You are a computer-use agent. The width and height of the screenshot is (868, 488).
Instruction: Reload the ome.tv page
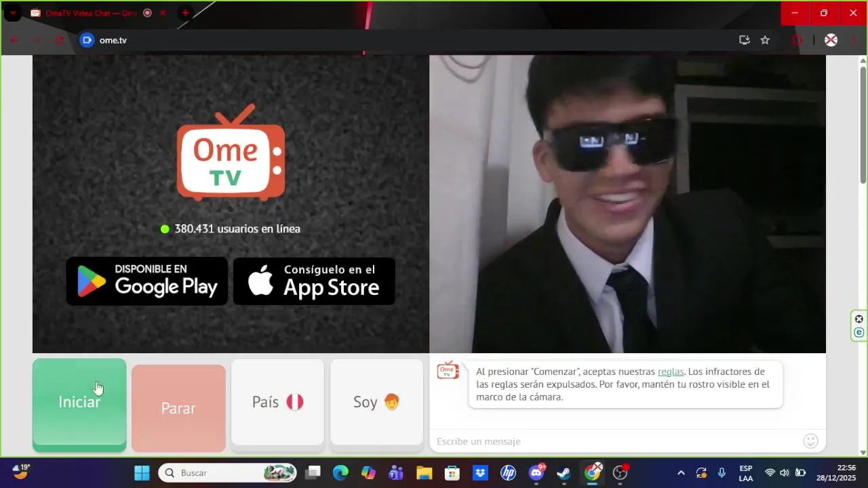click(60, 40)
